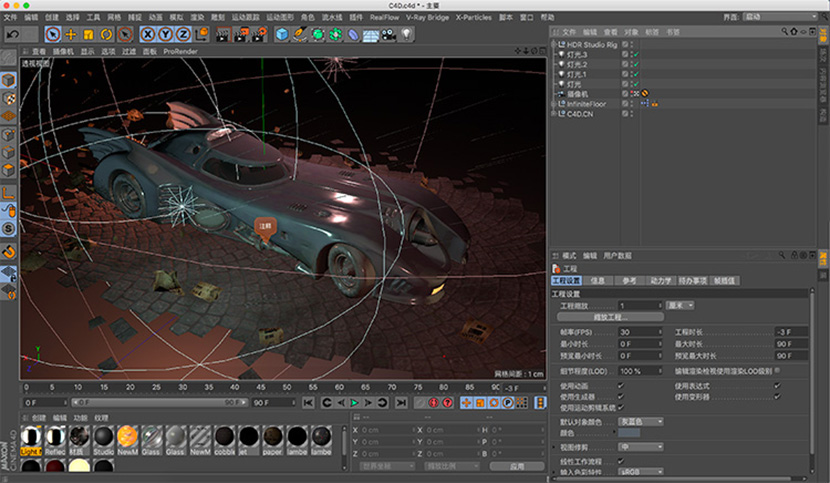
Task: Click the light bulb icon in toolbar
Action: pyautogui.click(x=407, y=34)
